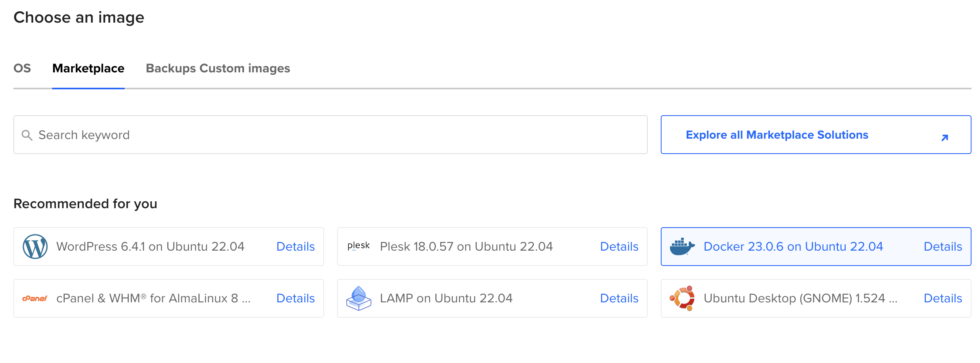Click the WordPress logo icon
The image size is (980, 363).
(x=35, y=246)
